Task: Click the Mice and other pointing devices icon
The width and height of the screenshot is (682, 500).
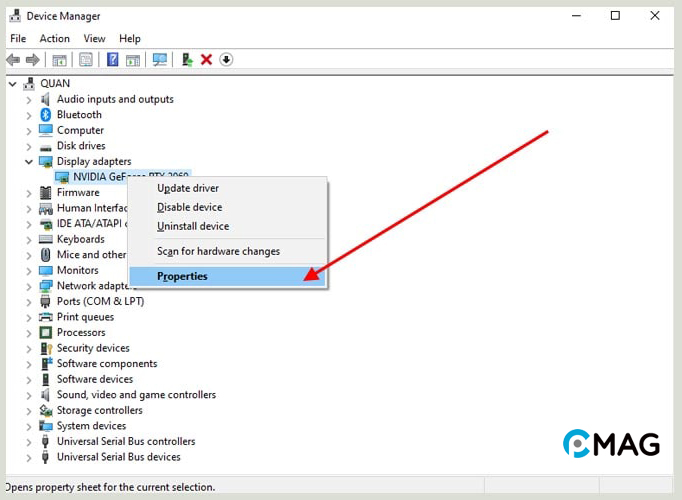Action: tap(46, 255)
